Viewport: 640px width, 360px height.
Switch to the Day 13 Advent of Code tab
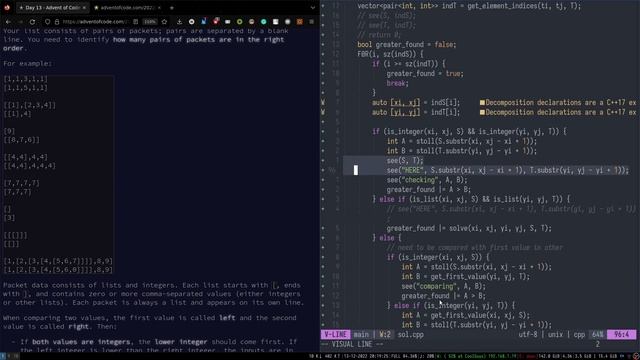pyautogui.click(x=53, y=8)
